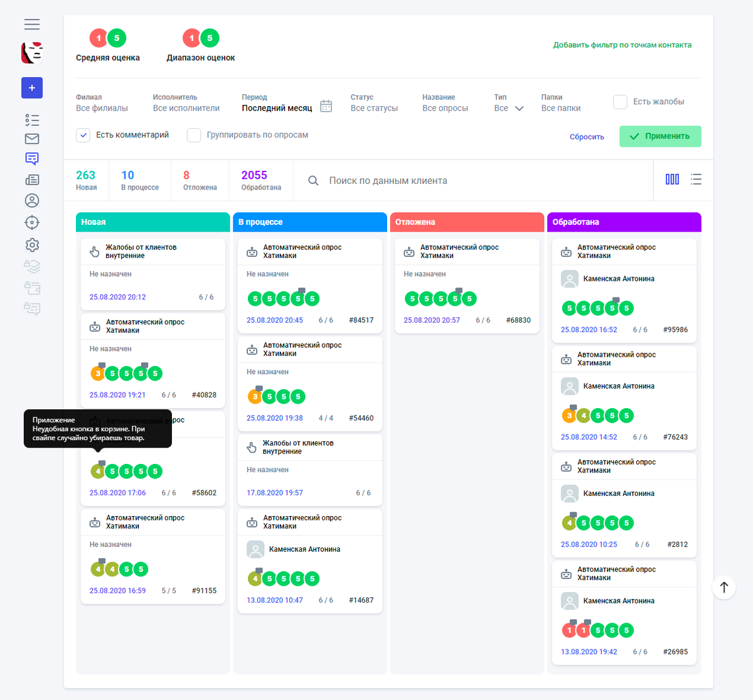This screenshot has width=753, height=700.
Task: Click the blue В процессе column header
Action: [310, 222]
